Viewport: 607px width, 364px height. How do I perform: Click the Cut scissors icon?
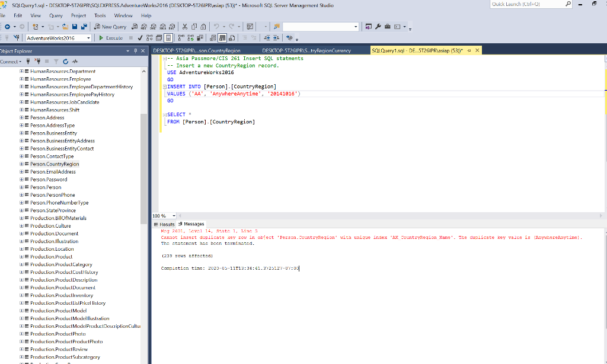(x=185, y=27)
